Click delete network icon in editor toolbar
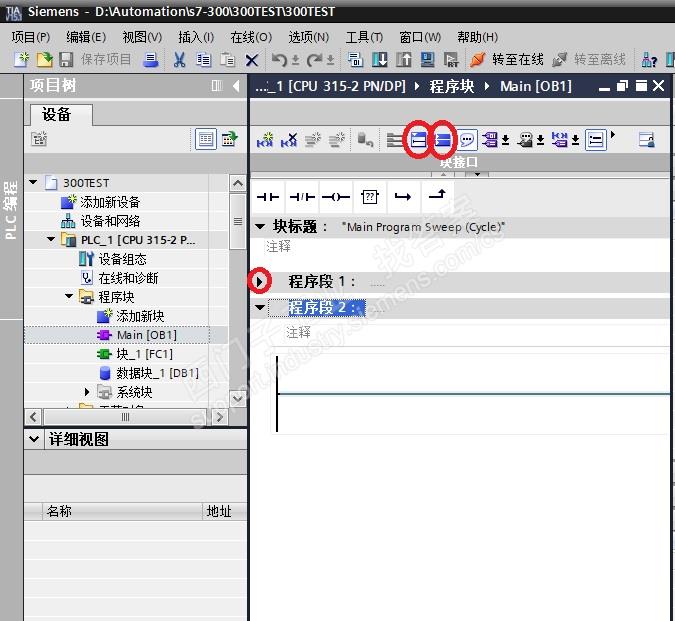The width and height of the screenshot is (675, 621). pos(289,140)
